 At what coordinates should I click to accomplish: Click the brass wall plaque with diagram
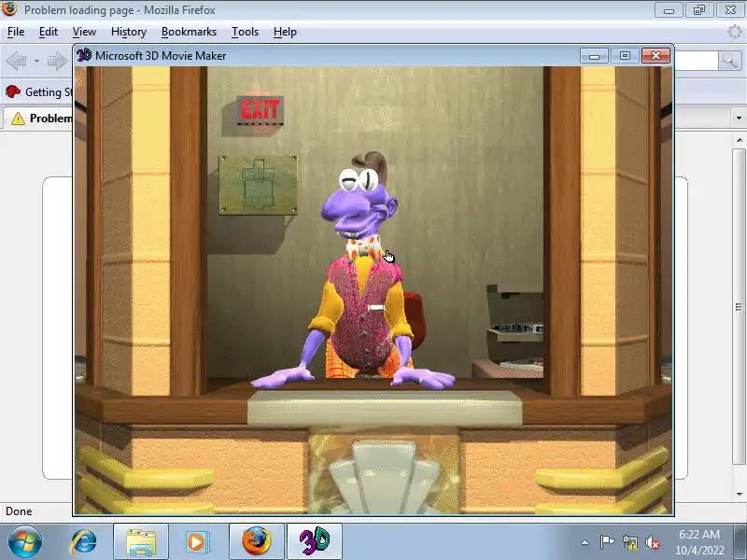pos(259,185)
